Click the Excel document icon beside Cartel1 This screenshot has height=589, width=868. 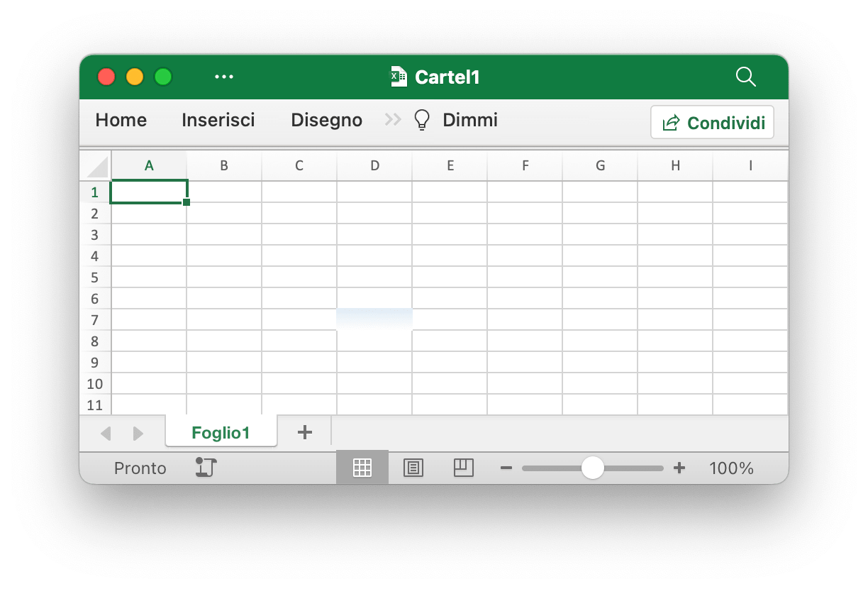399,77
